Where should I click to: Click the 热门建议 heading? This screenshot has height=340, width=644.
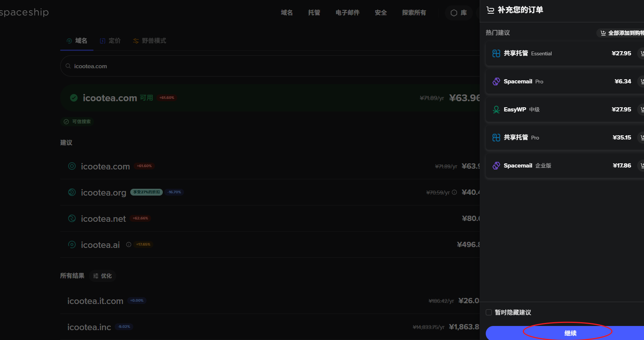[497, 33]
